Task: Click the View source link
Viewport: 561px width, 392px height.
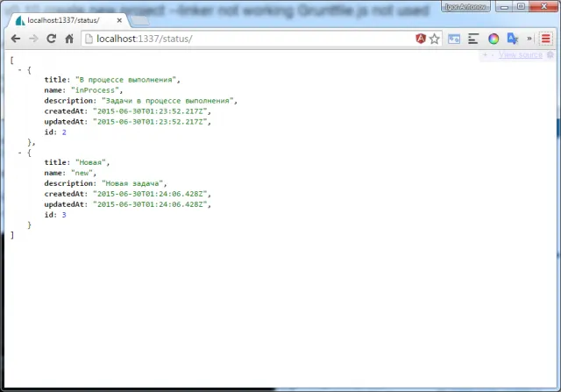Action: pyautogui.click(x=520, y=54)
